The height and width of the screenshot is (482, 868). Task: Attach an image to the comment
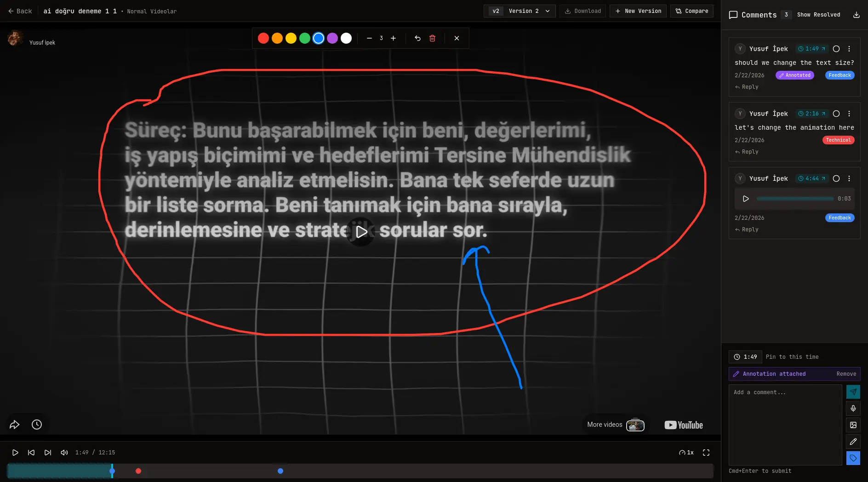tap(853, 425)
